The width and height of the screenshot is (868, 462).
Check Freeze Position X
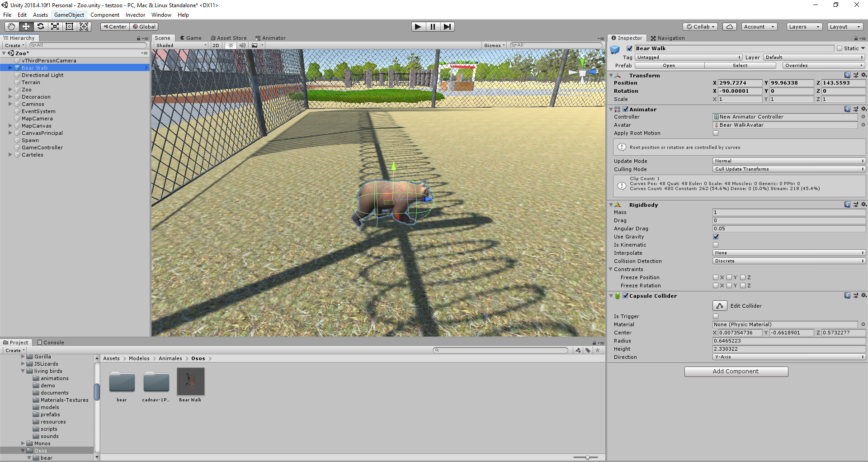[716, 277]
